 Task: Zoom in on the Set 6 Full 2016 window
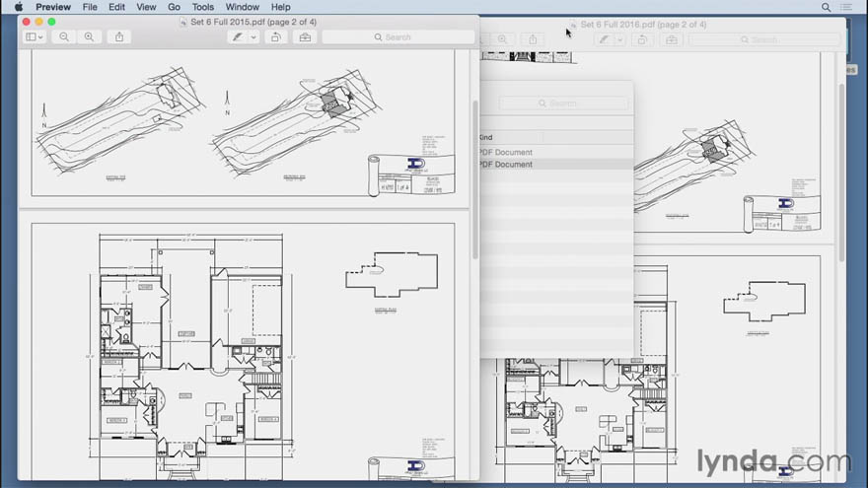(x=503, y=39)
